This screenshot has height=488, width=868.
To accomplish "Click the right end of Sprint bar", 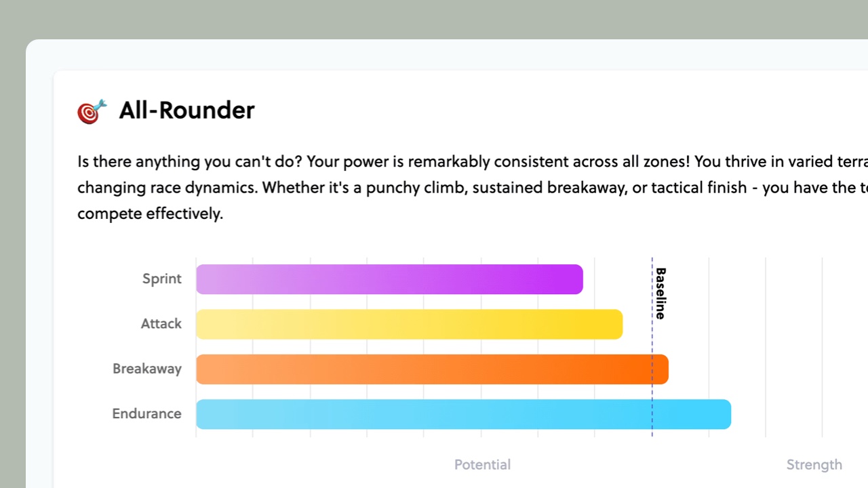I will click(578, 279).
